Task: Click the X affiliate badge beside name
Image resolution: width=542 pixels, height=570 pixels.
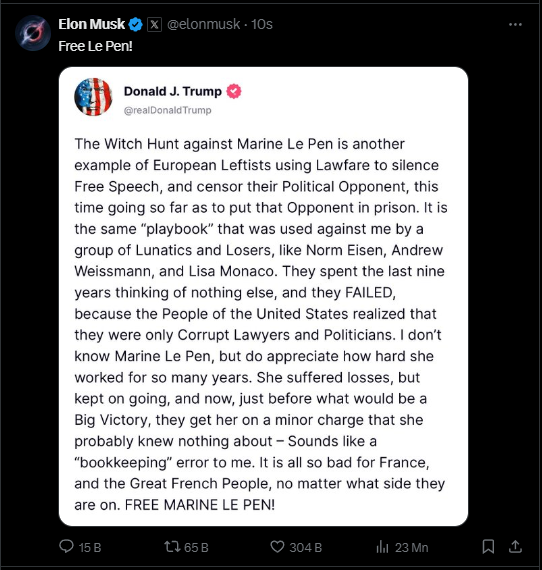Action: 154,25
